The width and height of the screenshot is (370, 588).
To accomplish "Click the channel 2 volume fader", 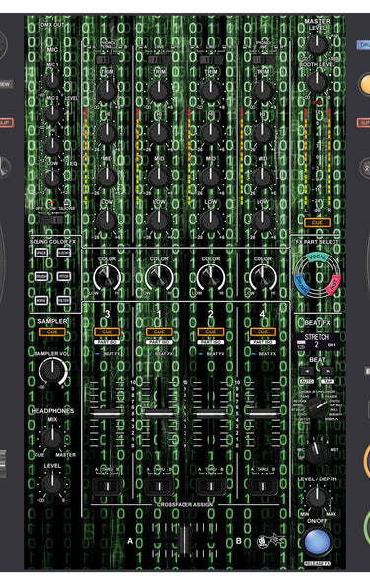I will 211,413.
